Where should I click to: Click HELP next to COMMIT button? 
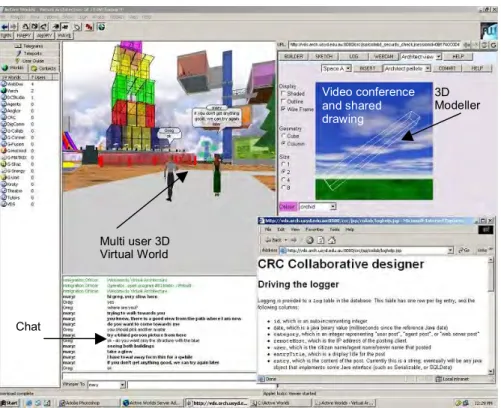pos(477,68)
